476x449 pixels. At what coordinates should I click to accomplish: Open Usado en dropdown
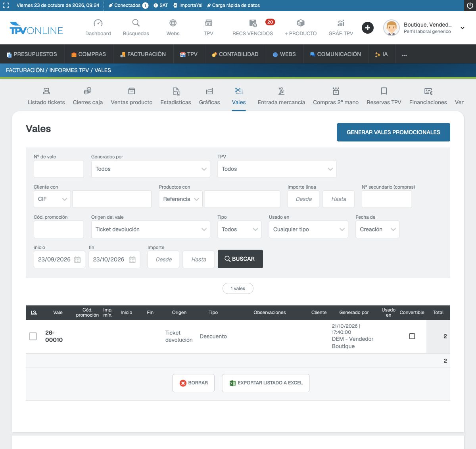(x=309, y=229)
